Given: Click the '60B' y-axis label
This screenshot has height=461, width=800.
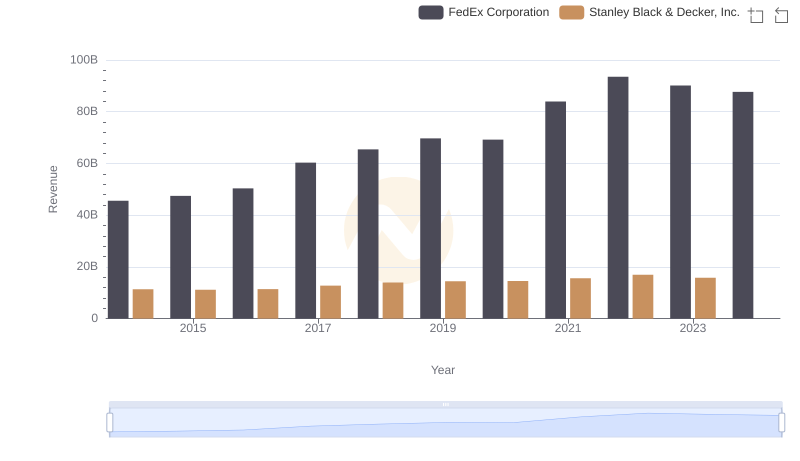Looking at the screenshot, I should (x=87, y=164).
